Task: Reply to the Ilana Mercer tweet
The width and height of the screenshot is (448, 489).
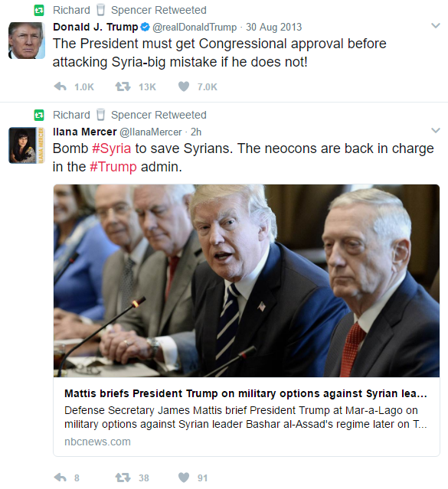Action: coord(60,478)
